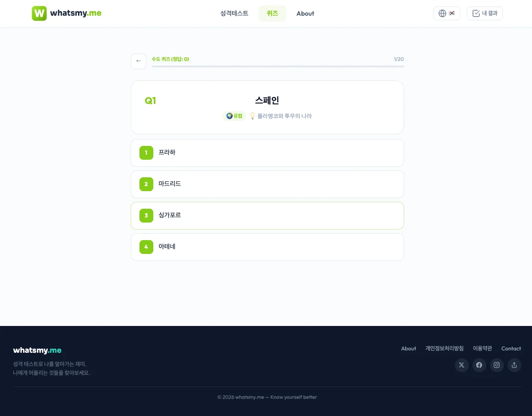Open 내 결과 results button
Viewport: 532px width, 416px height.
click(x=484, y=13)
